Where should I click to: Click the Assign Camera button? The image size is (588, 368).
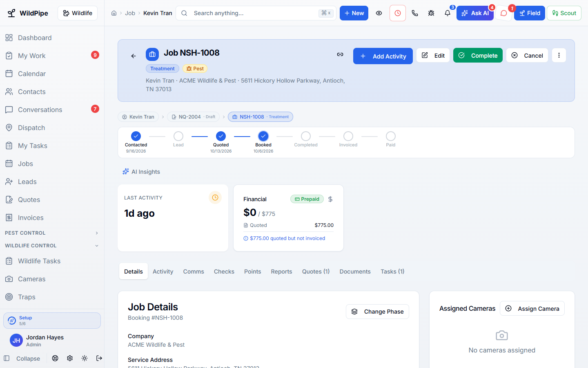(532, 308)
